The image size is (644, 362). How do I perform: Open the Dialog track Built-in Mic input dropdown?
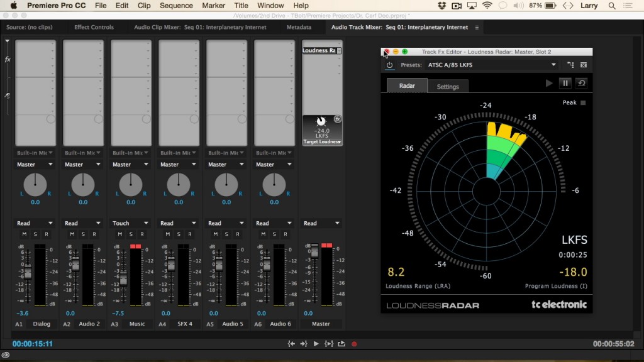click(35, 153)
